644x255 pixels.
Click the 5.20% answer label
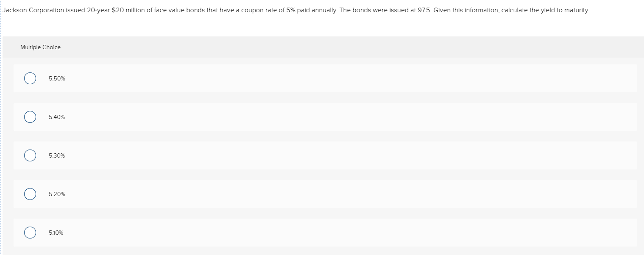click(56, 194)
